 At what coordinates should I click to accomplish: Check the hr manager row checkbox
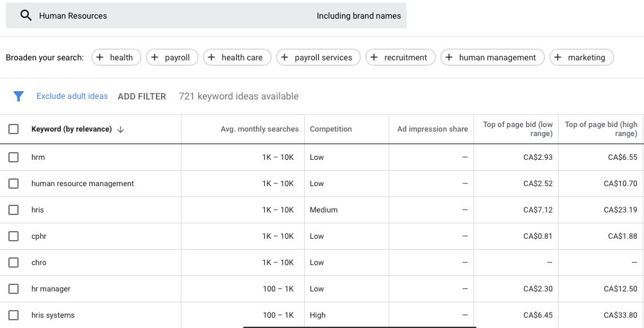13,289
